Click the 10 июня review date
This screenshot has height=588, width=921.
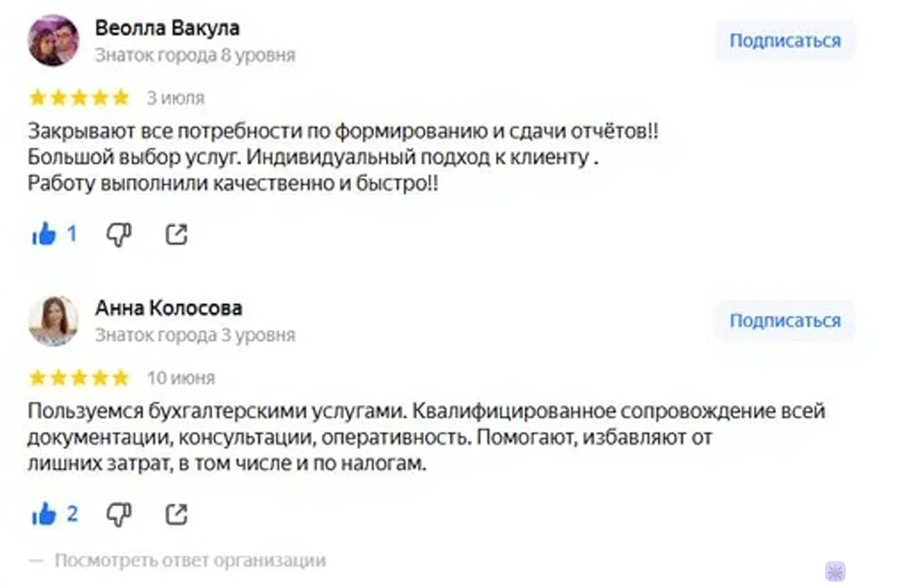click(x=181, y=378)
